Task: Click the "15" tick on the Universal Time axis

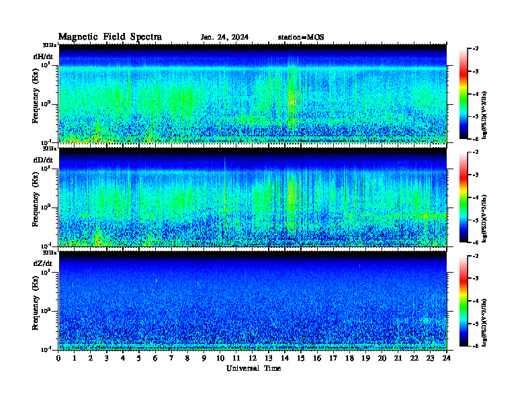Action: 301,358
